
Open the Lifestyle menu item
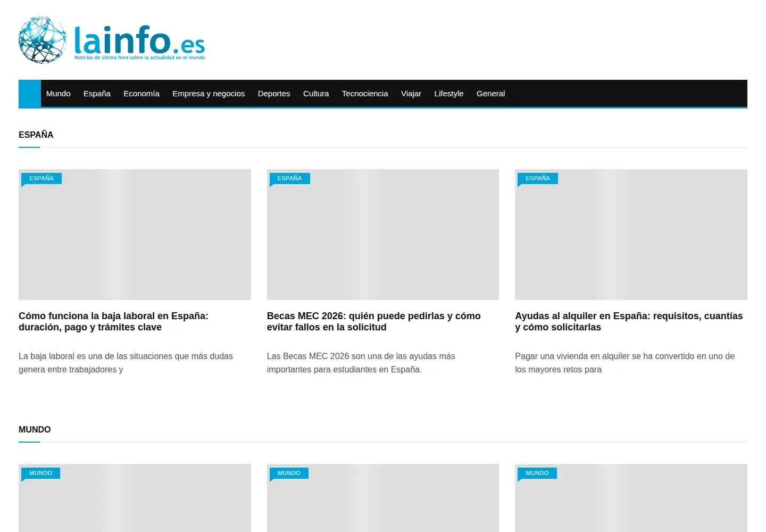click(449, 94)
